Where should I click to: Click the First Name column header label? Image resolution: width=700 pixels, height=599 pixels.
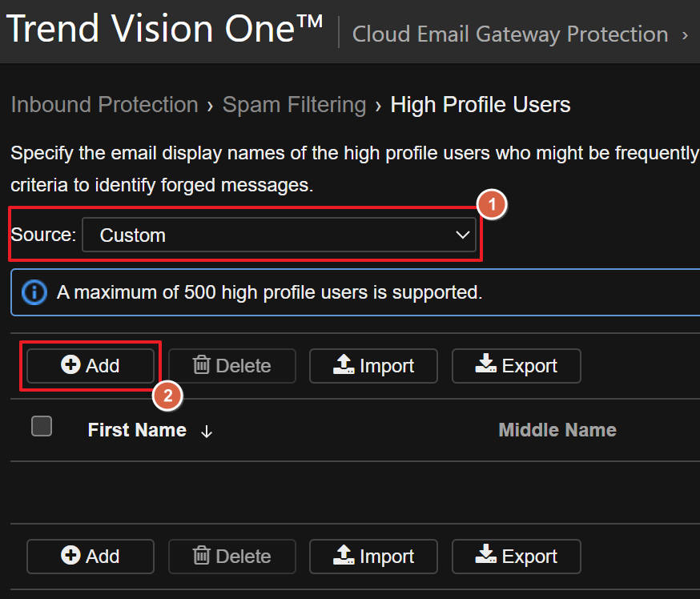[137, 430]
